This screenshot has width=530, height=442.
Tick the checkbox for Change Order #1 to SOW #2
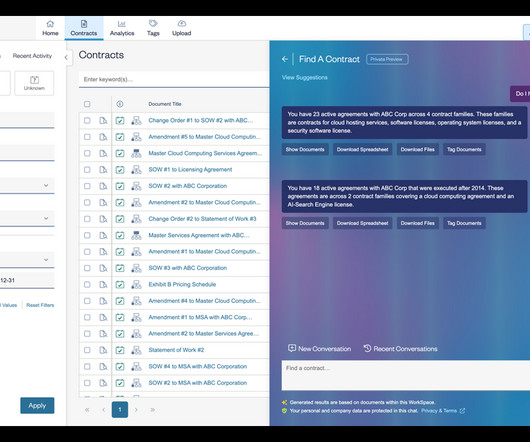pos(87,121)
